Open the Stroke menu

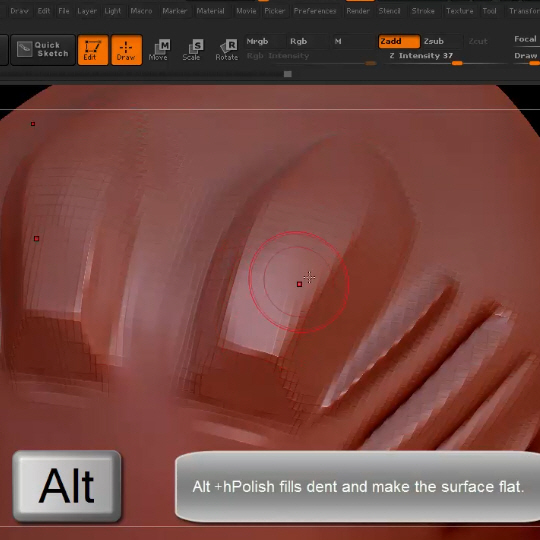pos(423,11)
